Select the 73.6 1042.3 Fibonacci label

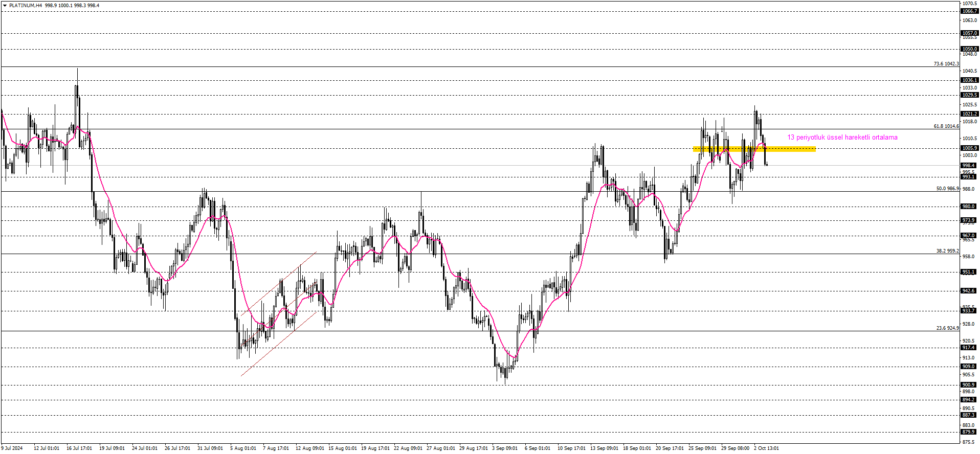946,64
